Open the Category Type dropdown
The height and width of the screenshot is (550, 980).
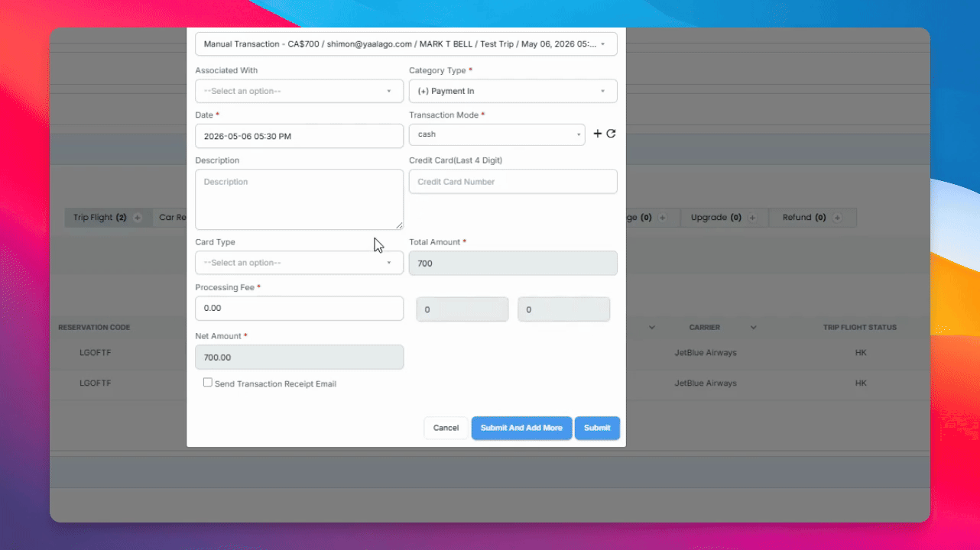click(x=513, y=91)
